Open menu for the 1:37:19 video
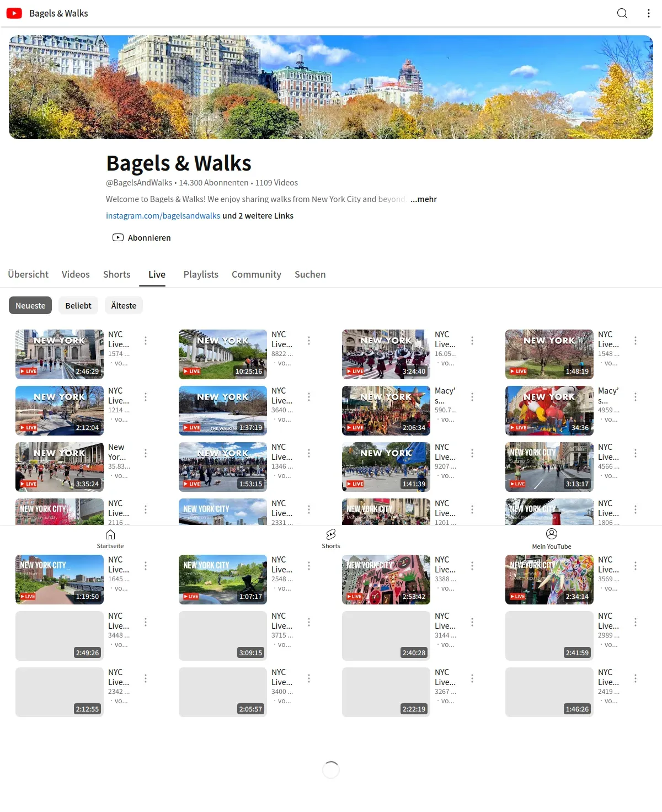Image resolution: width=662 pixels, height=812 pixels. tap(309, 397)
